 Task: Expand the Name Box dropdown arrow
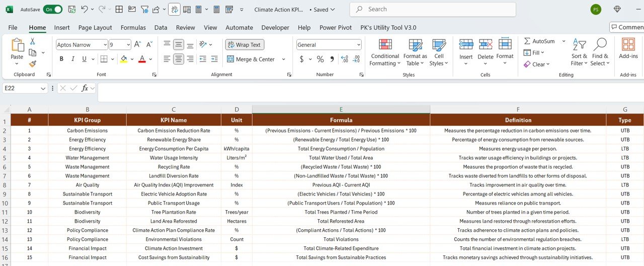tap(43, 88)
